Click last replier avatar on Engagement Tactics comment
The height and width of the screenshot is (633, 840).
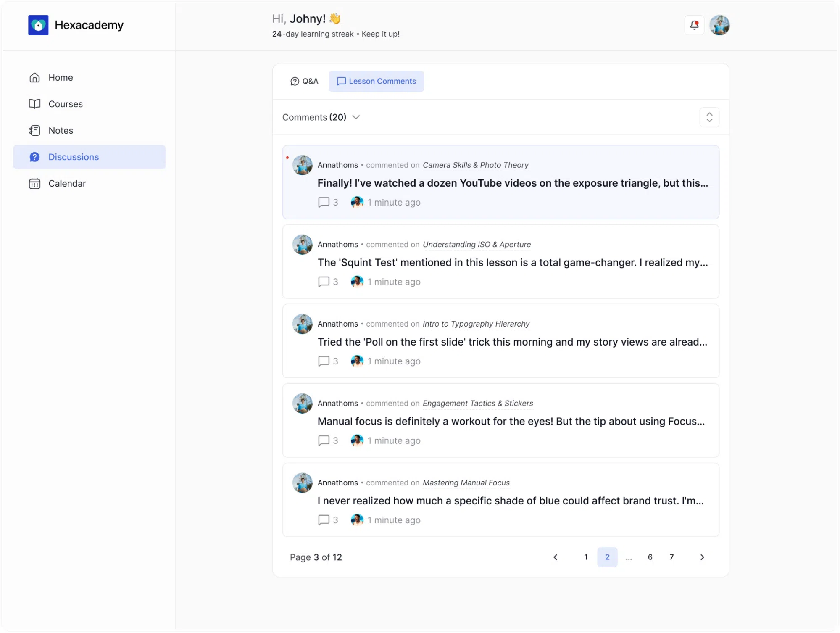(357, 441)
